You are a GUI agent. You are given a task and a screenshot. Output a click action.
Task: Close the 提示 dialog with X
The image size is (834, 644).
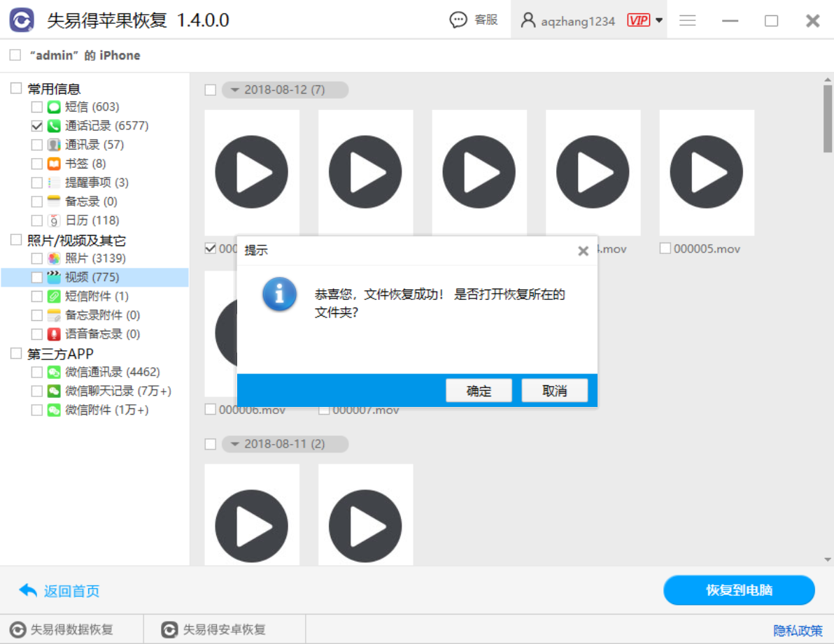click(583, 251)
